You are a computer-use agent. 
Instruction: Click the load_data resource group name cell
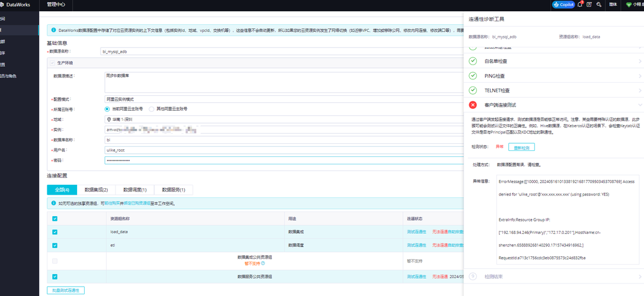click(x=195, y=232)
